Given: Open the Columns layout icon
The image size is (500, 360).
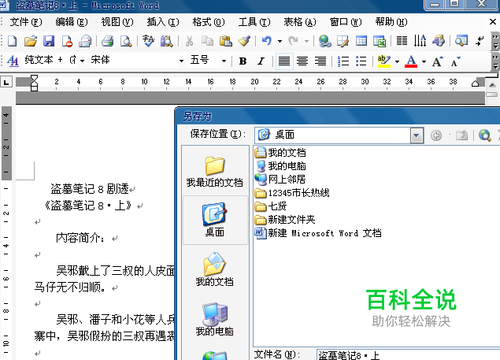Looking at the screenshot, I should click(402, 41).
